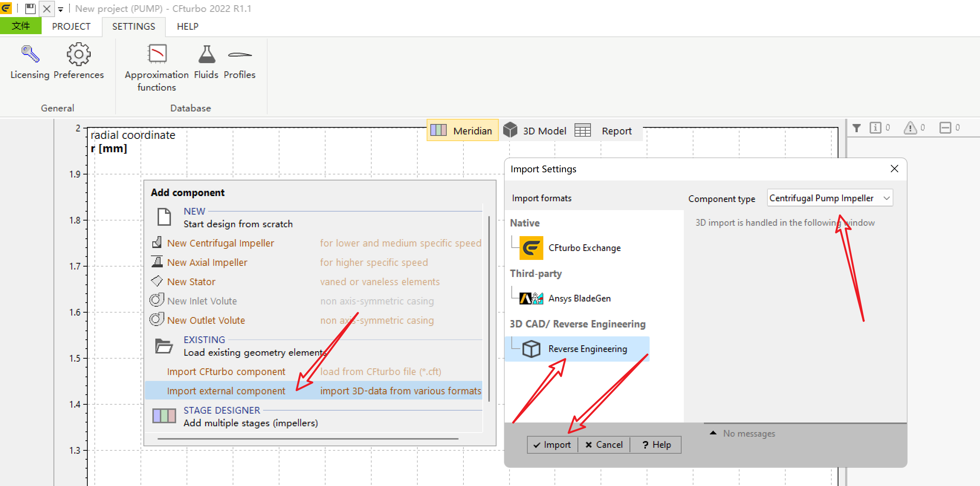Screen dimensions: 980x486
Task: Select New Inlet Volute option
Action: click(202, 301)
